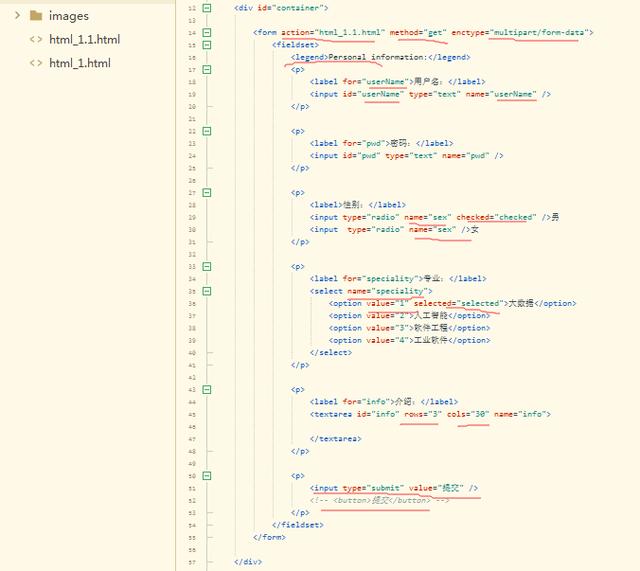
Task: Click the select name="speciality" tag
Action: 371,291
